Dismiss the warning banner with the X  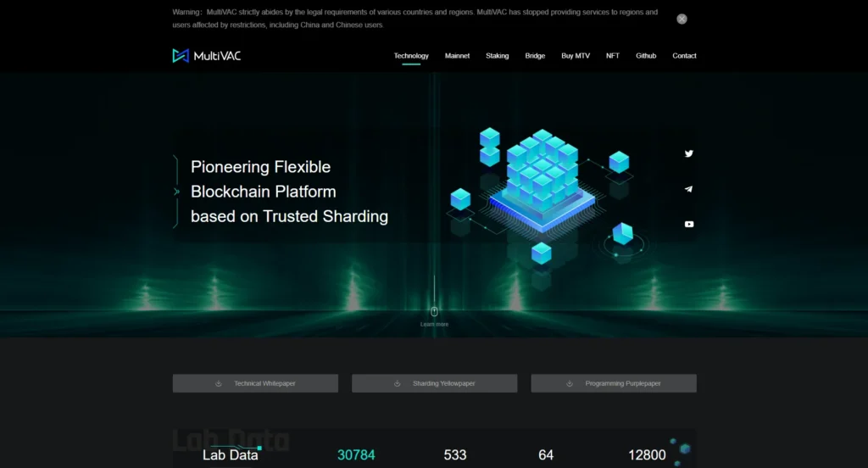pos(682,19)
